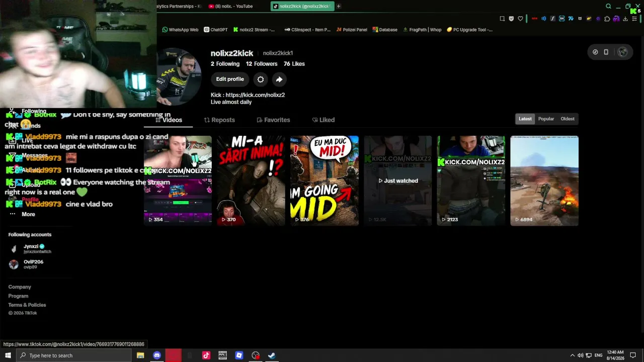Click the heart bookmark icon in address bar
The width and height of the screenshot is (644, 362).
pos(520,19)
